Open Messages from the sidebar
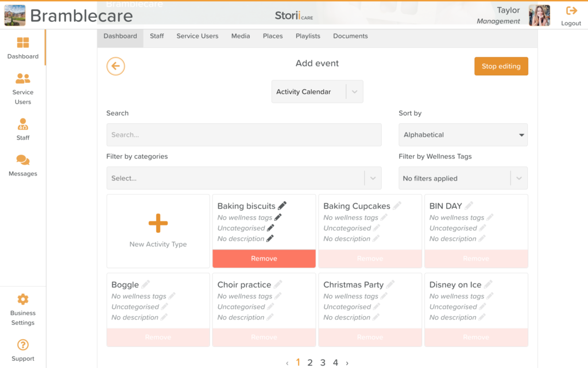588x368 pixels. click(23, 160)
